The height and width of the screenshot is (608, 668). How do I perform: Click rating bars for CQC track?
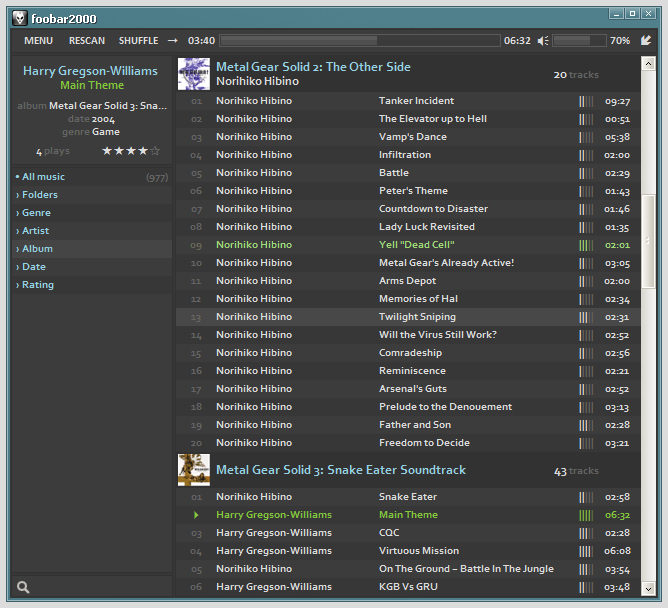[586, 533]
